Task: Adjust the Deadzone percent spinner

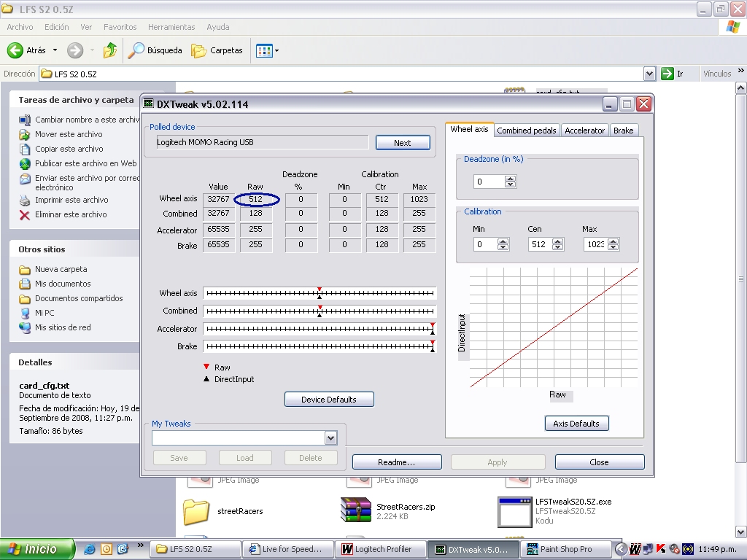Action: tap(510, 182)
